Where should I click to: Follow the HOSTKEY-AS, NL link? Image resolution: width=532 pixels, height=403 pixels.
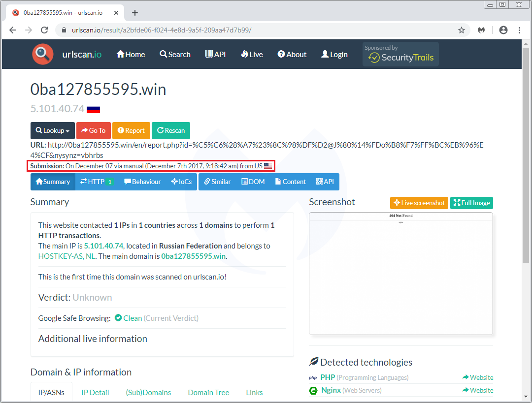66,256
